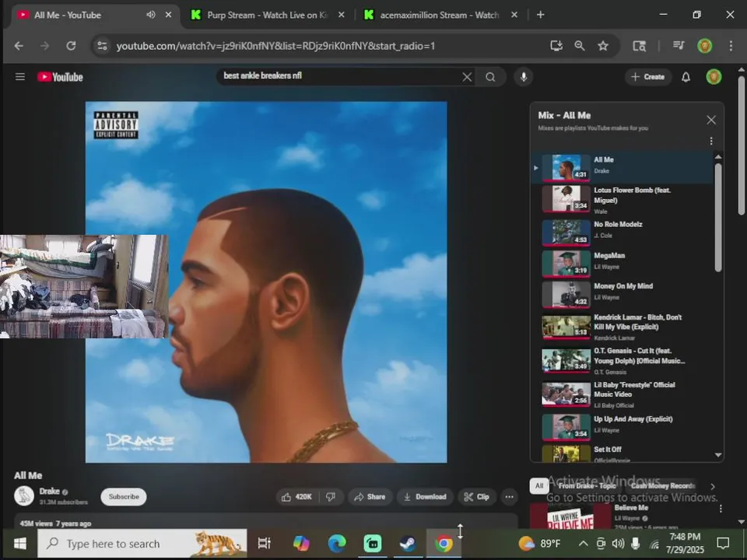
Task: Open the Windows action center notifications
Action: pos(723,543)
